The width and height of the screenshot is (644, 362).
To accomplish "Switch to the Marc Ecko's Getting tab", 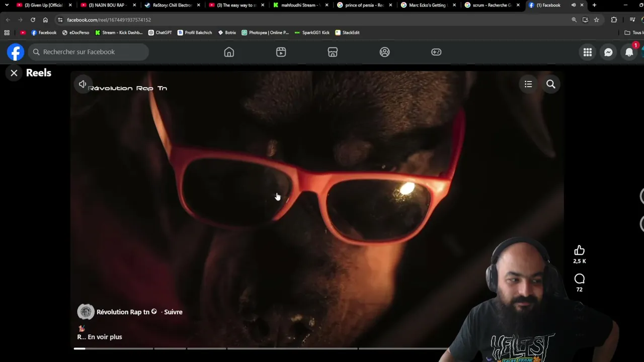I will pos(428,5).
